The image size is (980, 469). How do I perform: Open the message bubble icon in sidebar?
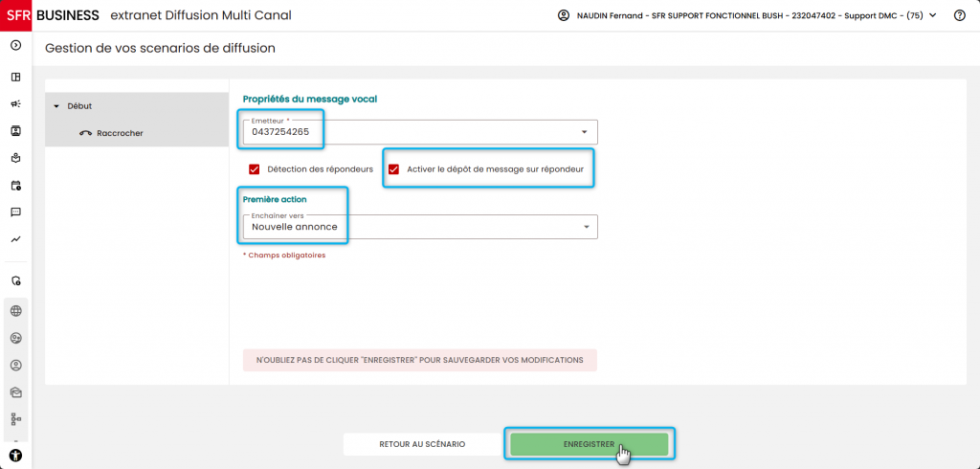pyautogui.click(x=16, y=212)
